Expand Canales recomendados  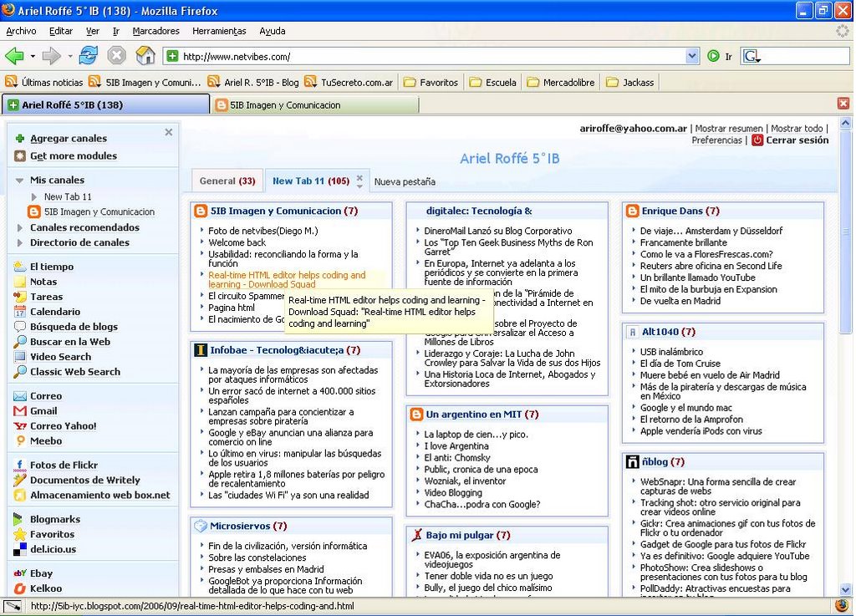pyautogui.click(x=20, y=227)
